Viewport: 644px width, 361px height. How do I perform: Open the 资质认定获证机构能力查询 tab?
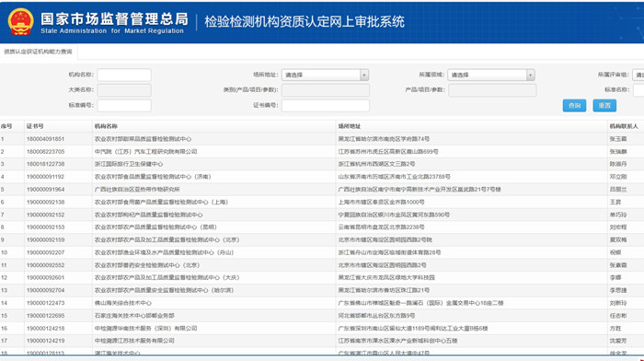pyautogui.click(x=38, y=52)
